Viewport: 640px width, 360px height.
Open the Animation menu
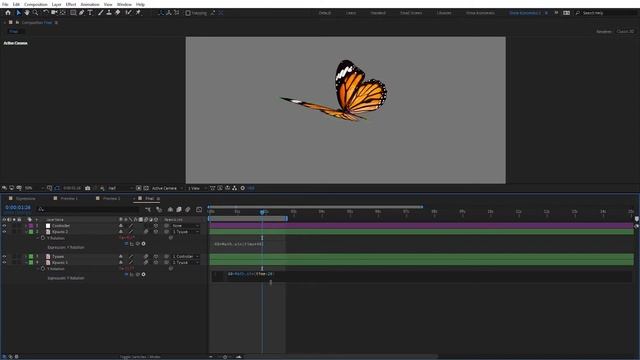pyautogui.click(x=90, y=4)
